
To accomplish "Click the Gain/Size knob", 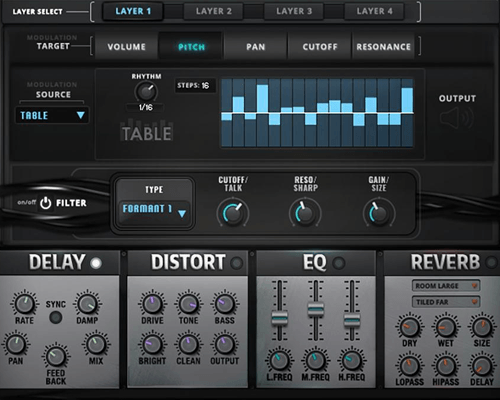I will click(x=379, y=213).
